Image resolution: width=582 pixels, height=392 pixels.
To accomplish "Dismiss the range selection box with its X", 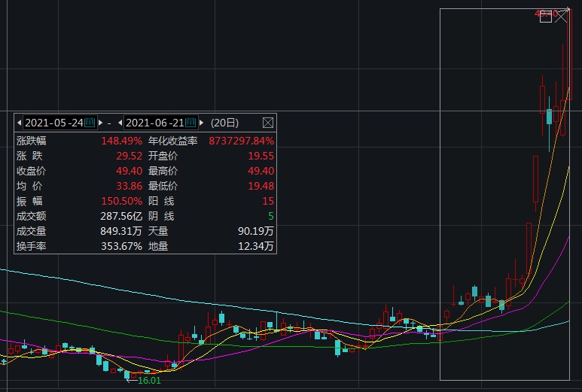I will (561, 16).
